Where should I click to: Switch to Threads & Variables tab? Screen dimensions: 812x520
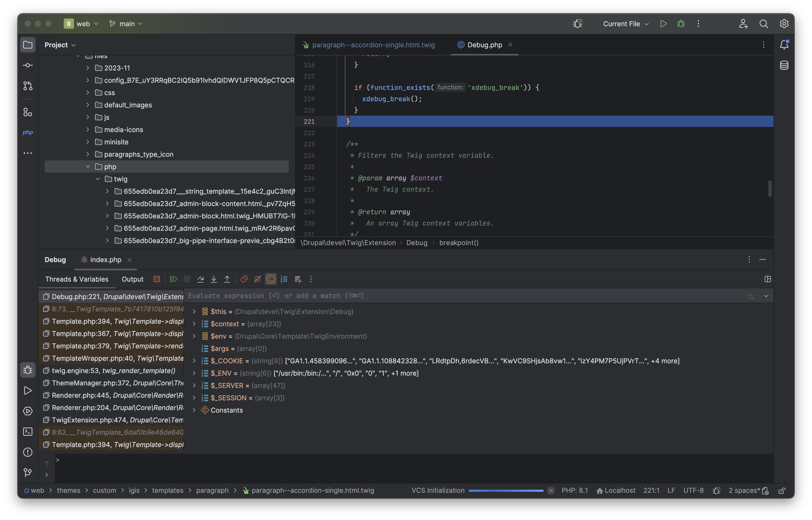tap(77, 279)
